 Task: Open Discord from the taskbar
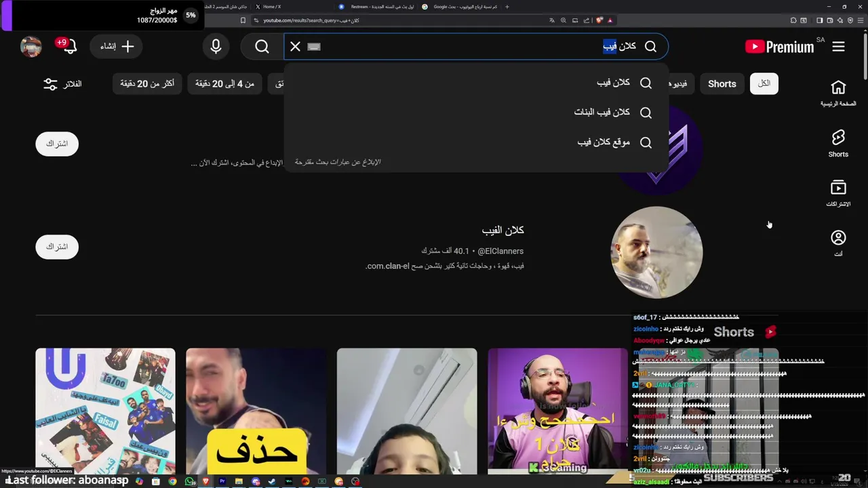click(x=256, y=481)
